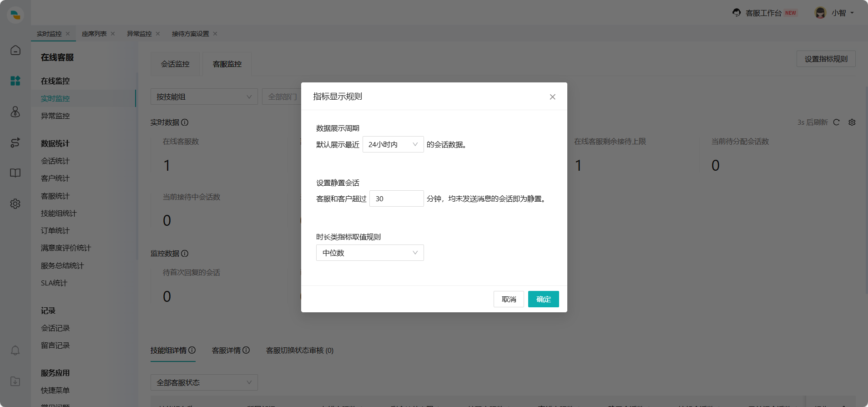
Task: Click the 设置指标规则 button
Action: [x=826, y=59]
